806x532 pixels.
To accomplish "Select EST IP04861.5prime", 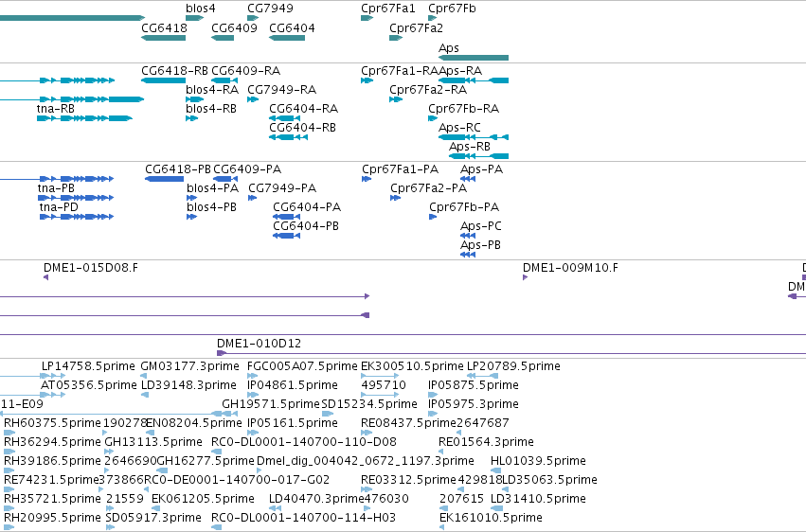I will click(x=253, y=395).
